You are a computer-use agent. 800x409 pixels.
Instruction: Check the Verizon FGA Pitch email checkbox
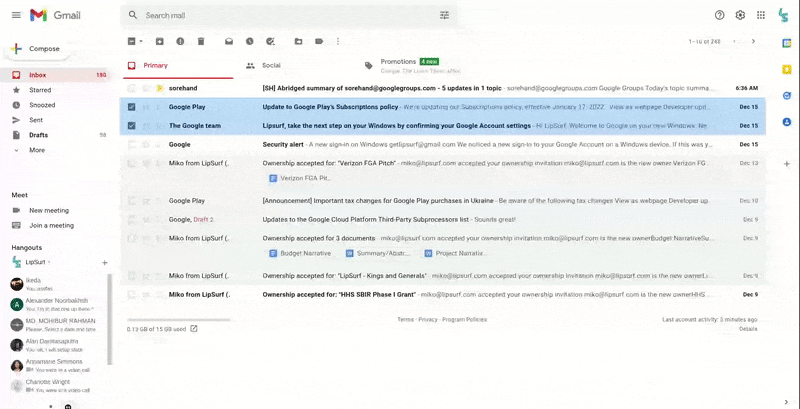click(132, 163)
